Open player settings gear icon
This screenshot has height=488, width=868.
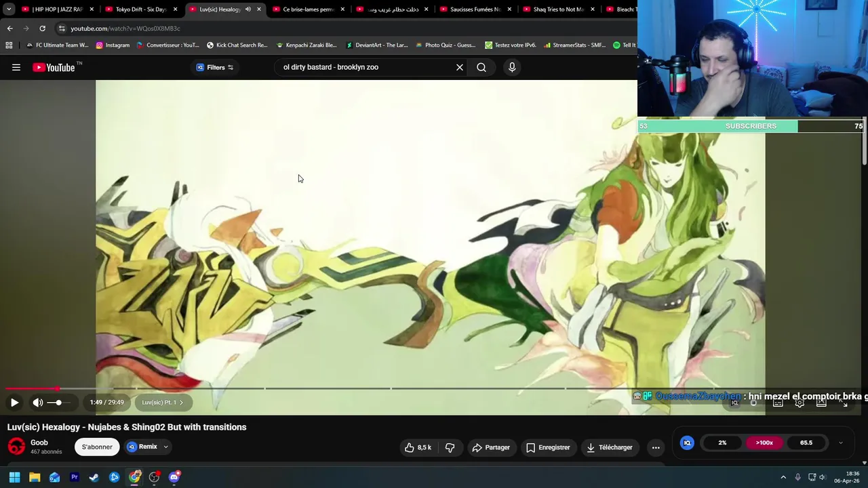[x=800, y=403]
